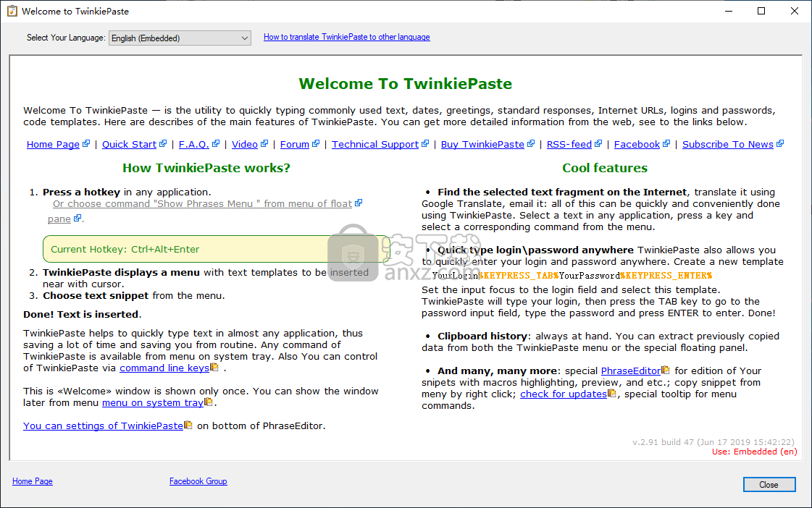812x508 pixels.
Task: Open the Quick Start link
Action: (129, 144)
